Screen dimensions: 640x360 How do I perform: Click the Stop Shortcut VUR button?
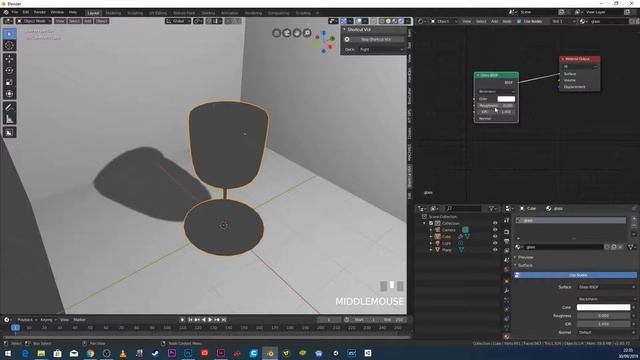[x=376, y=40]
